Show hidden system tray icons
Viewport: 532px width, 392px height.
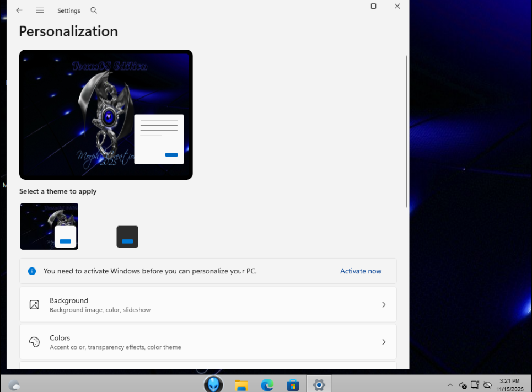(x=450, y=385)
